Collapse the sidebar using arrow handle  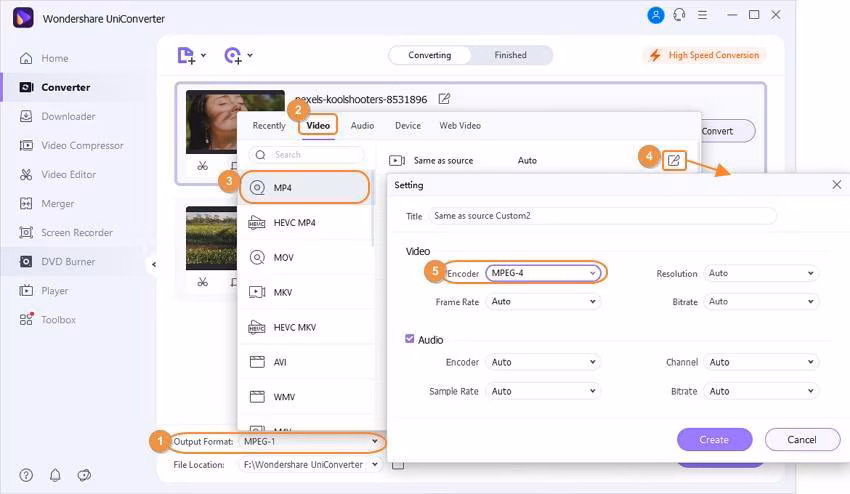[x=154, y=265]
